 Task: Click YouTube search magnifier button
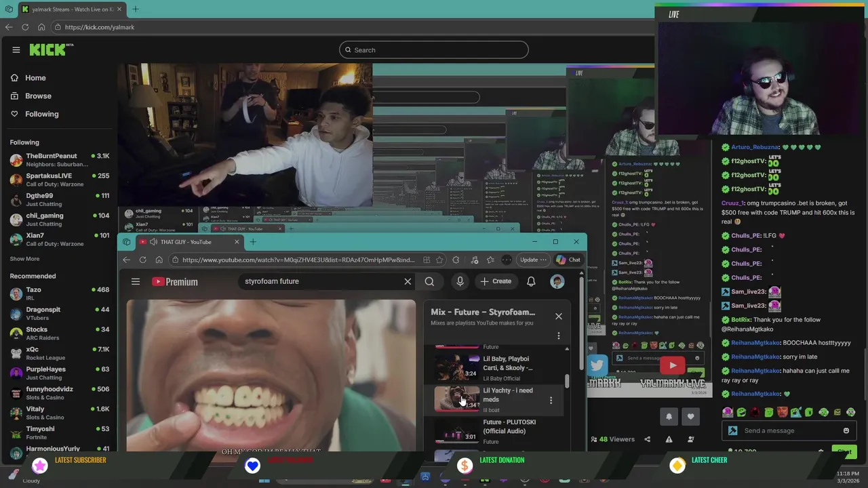(x=429, y=281)
